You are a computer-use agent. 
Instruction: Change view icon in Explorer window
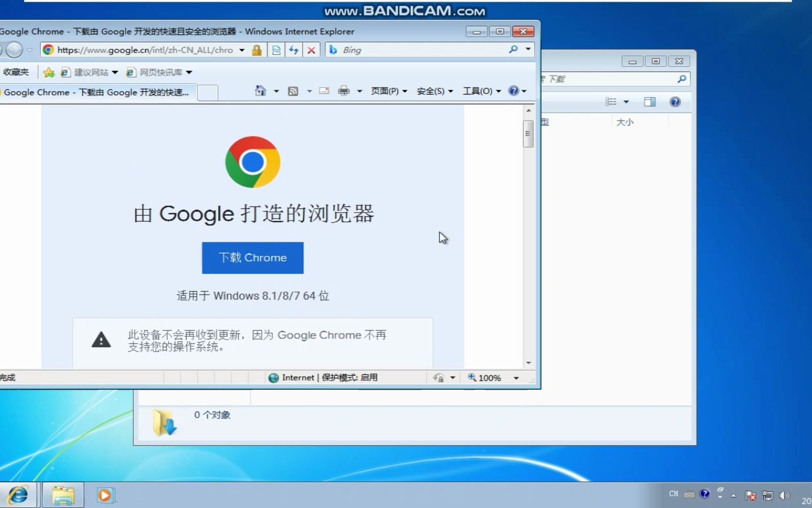611,102
